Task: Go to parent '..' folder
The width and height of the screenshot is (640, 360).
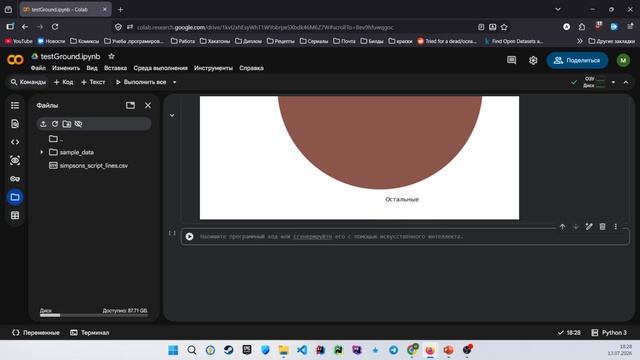Action: tap(56, 139)
